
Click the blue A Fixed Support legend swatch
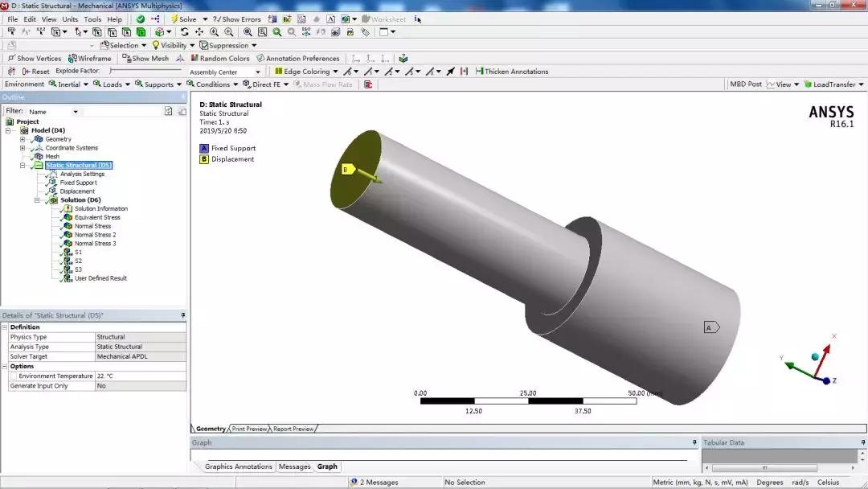203,149
